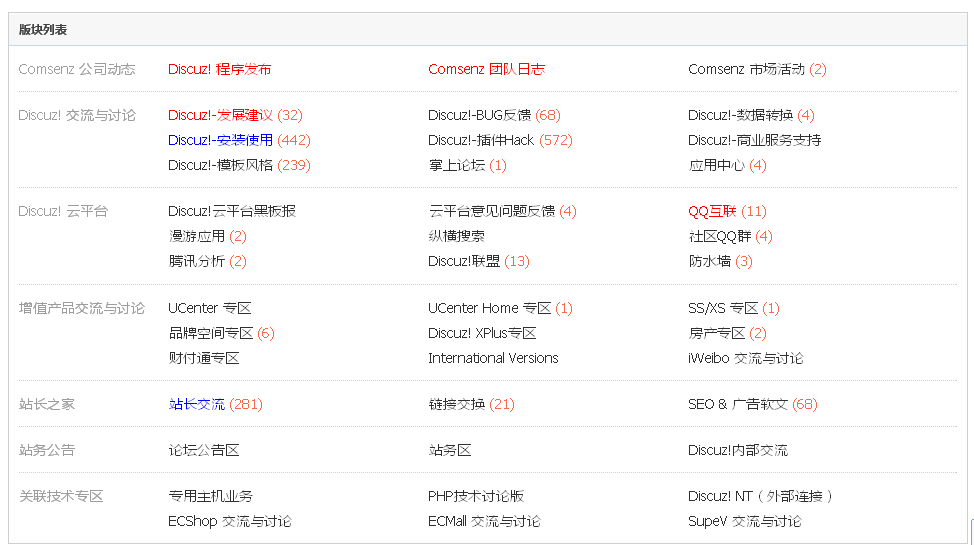The image size is (974, 545).
Task: Open Discuz! XPlus专区 forum
Action: [482, 333]
